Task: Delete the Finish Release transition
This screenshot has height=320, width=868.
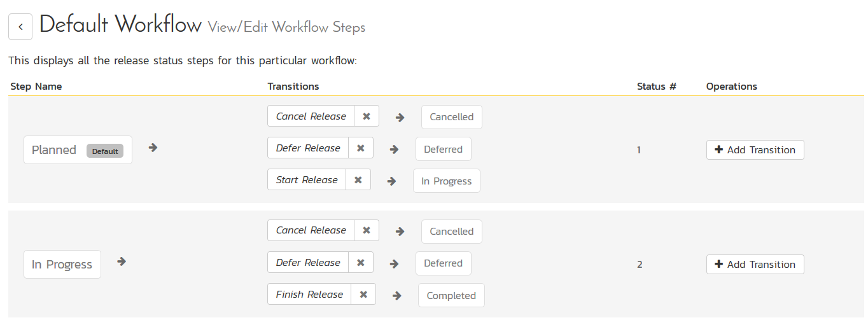Action: coord(363,295)
